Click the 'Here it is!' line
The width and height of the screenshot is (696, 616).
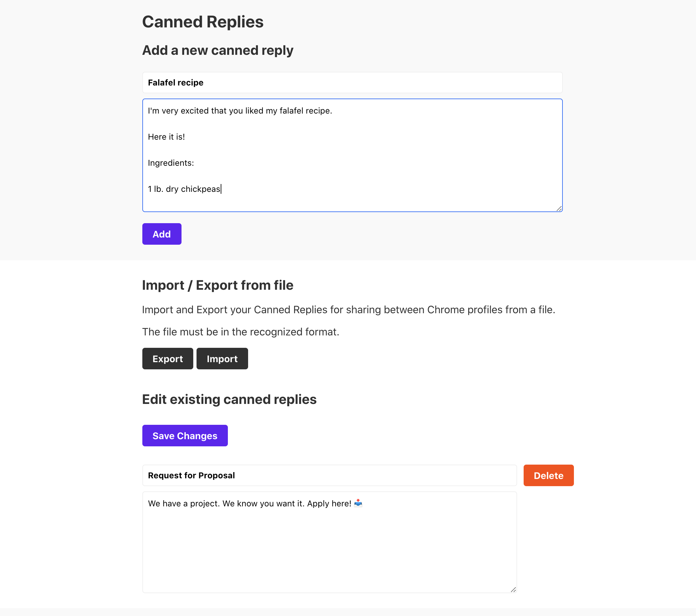(x=166, y=137)
